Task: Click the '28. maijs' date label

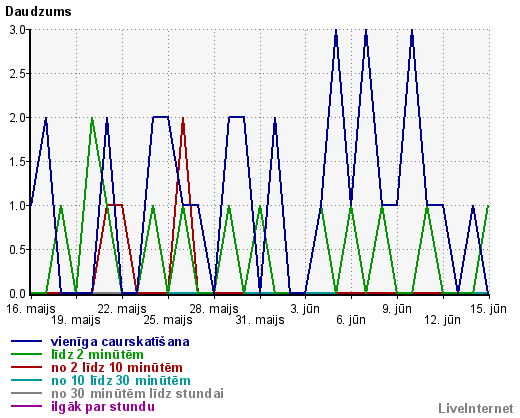Action: coord(214,309)
